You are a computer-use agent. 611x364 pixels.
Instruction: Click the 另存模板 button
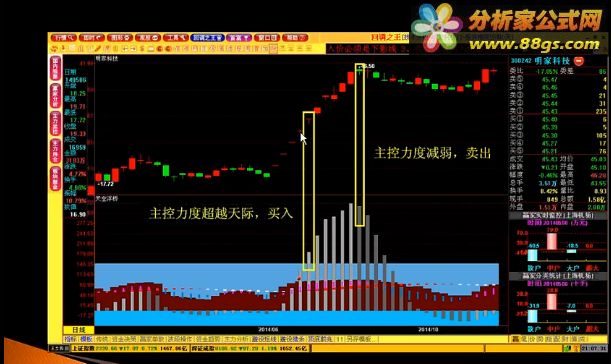coord(359,339)
